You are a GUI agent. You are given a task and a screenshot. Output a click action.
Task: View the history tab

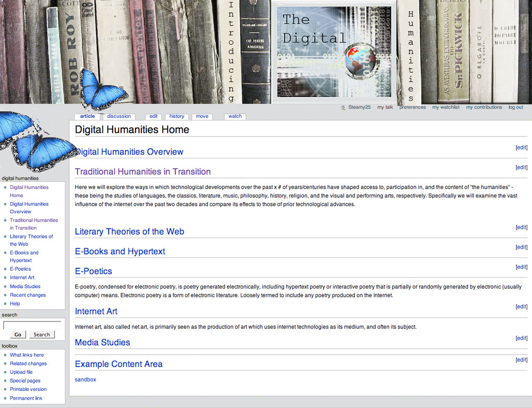(177, 116)
